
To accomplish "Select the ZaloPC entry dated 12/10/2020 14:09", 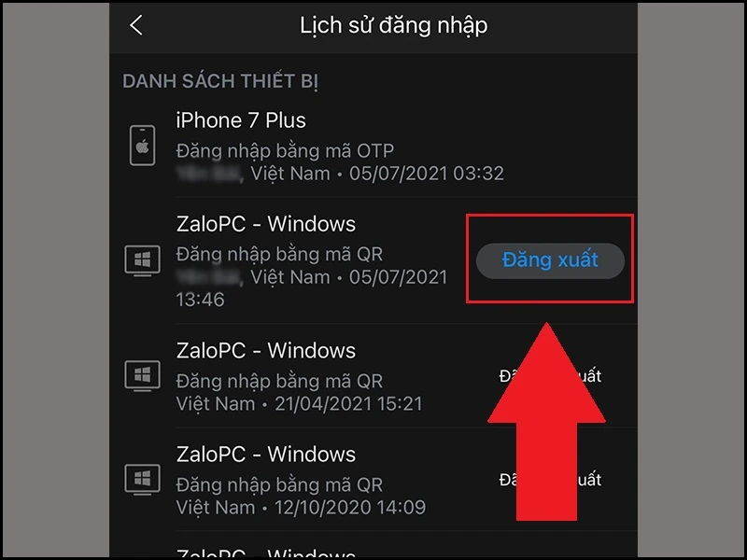I will (x=373, y=480).
